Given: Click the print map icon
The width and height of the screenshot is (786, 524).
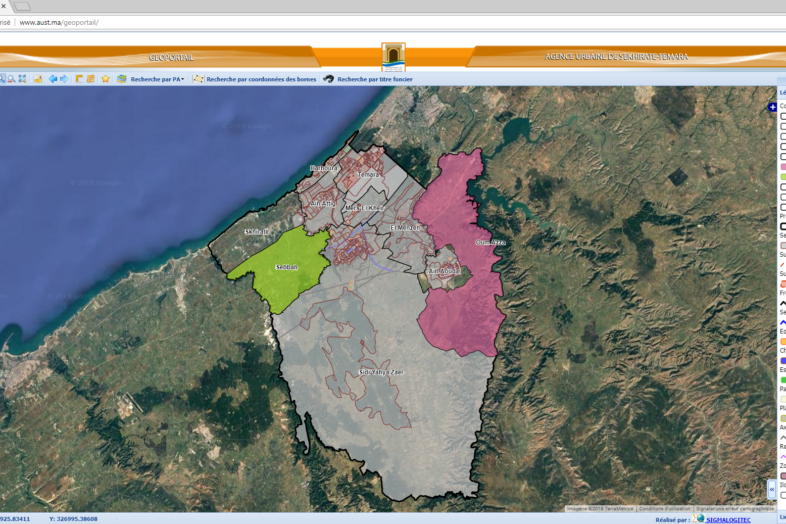Looking at the screenshot, I should [37, 79].
